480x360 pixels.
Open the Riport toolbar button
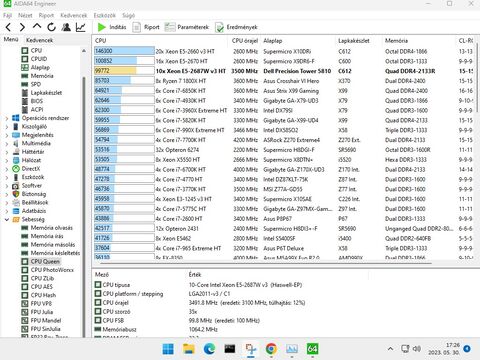[146, 27]
